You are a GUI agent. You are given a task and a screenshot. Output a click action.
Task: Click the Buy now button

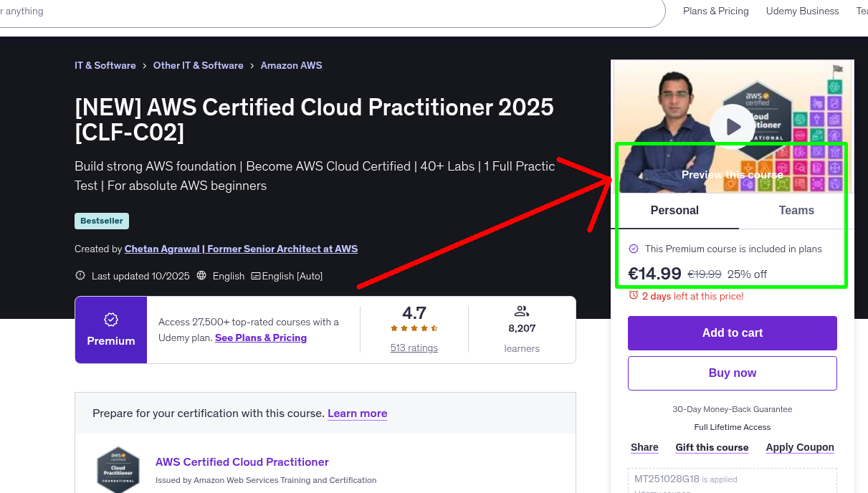tap(732, 373)
